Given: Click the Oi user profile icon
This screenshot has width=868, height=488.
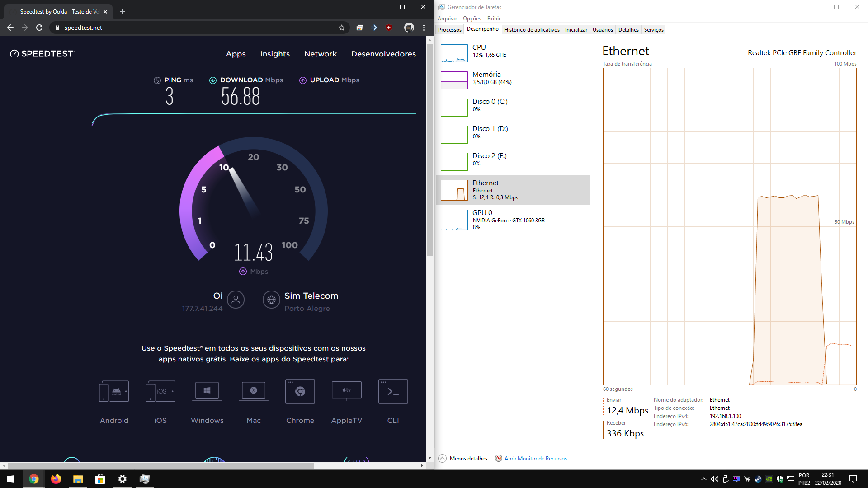Looking at the screenshot, I should coord(236,300).
